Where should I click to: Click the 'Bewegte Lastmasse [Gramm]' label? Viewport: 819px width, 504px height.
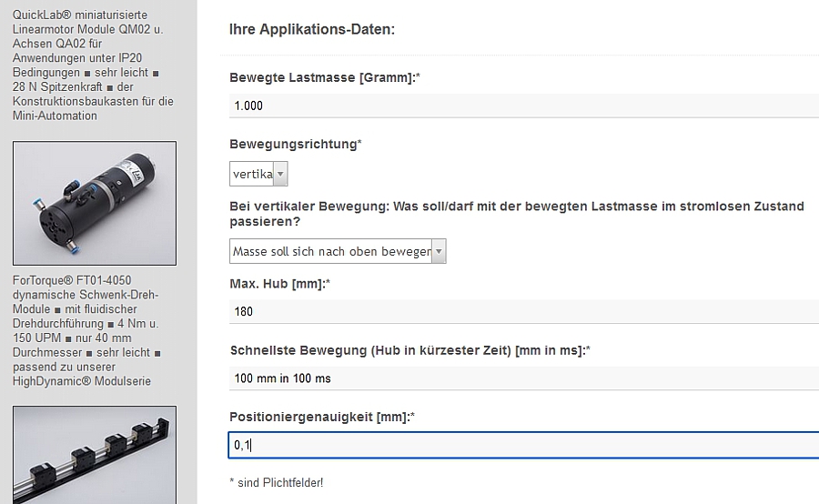325,78
